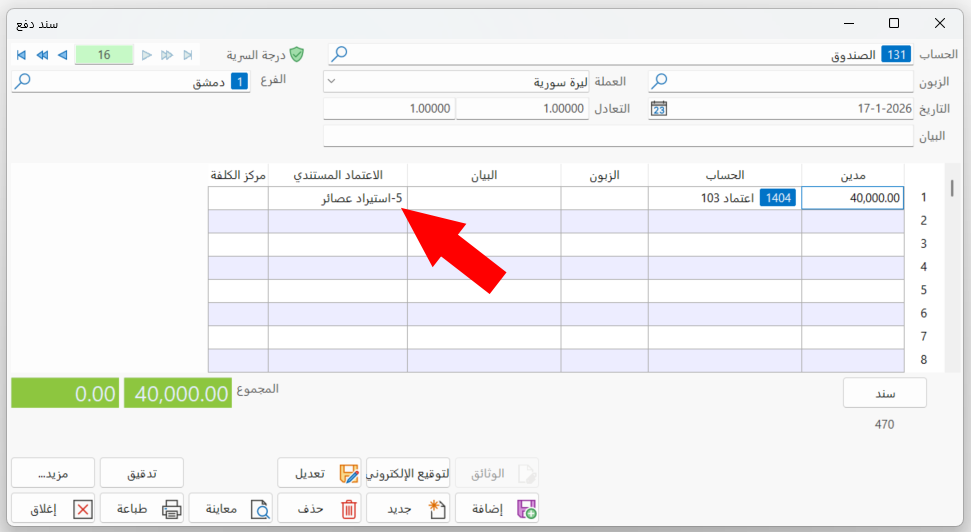The width and height of the screenshot is (971, 532).
Task: Click the الزبون customer input field
Action: (781, 81)
